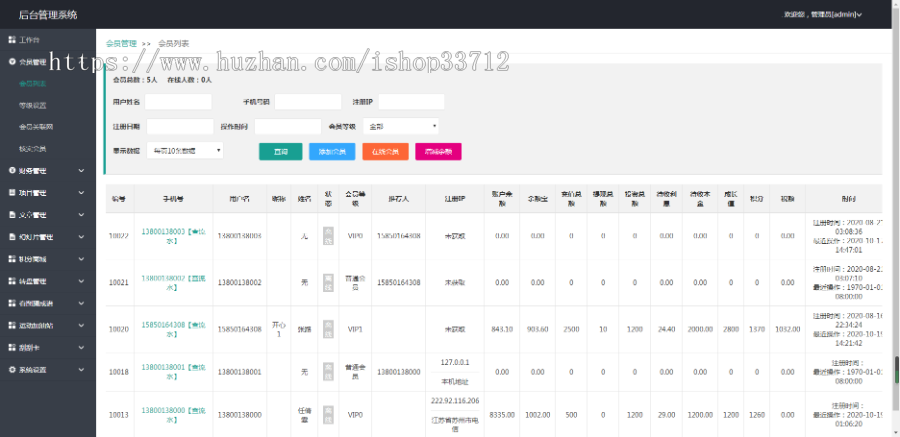Open phone link 13800138003
This screenshot has height=437, width=900.
173,235
